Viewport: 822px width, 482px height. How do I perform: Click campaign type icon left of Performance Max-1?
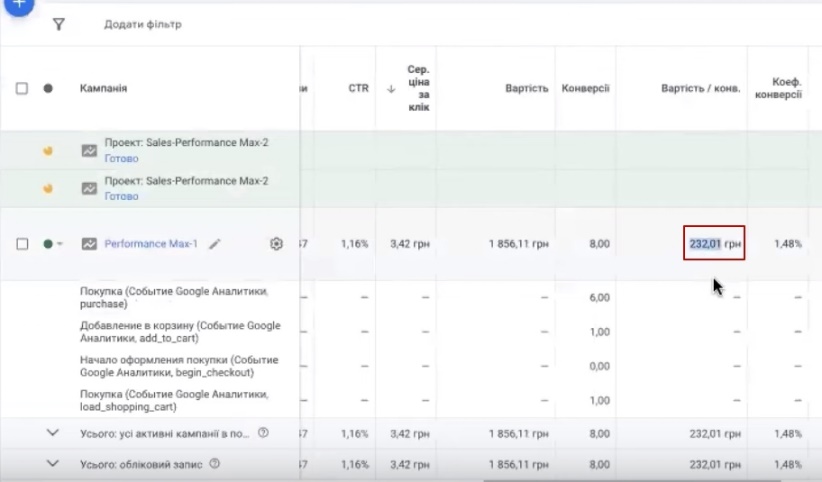pos(89,243)
